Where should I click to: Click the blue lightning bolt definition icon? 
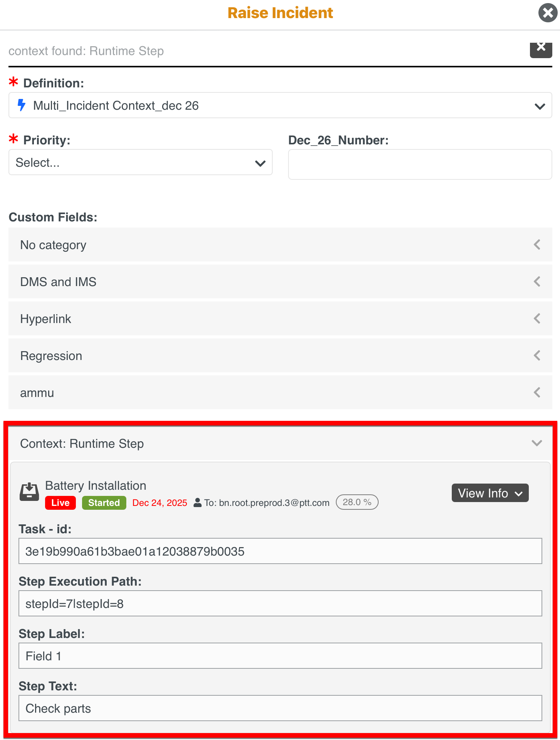point(22,105)
